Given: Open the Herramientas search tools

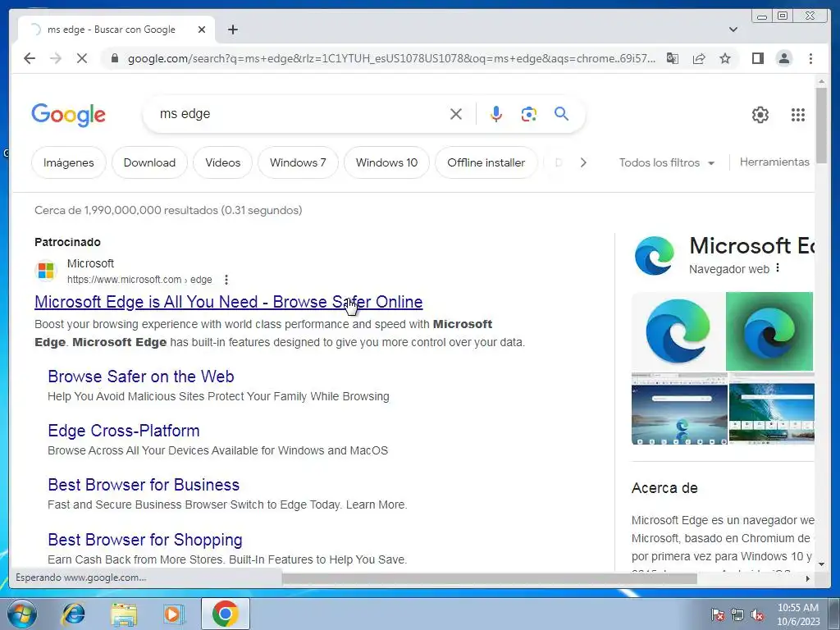Looking at the screenshot, I should pyautogui.click(x=774, y=162).
